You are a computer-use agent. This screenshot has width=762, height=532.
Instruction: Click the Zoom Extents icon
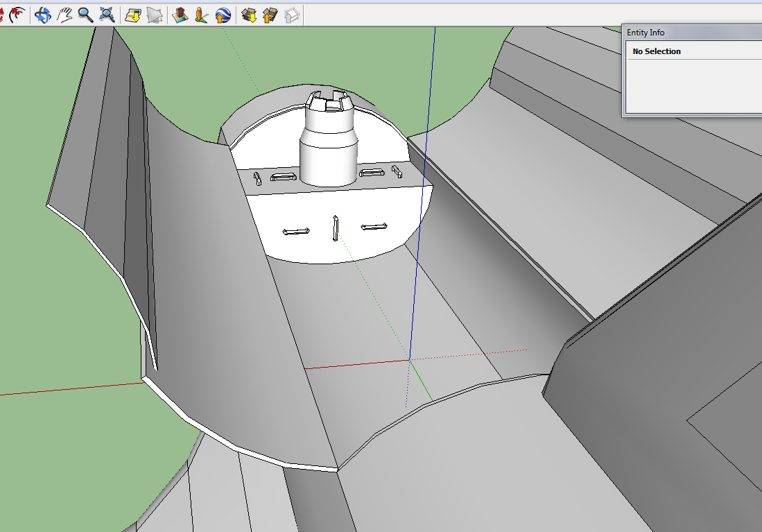107,15
